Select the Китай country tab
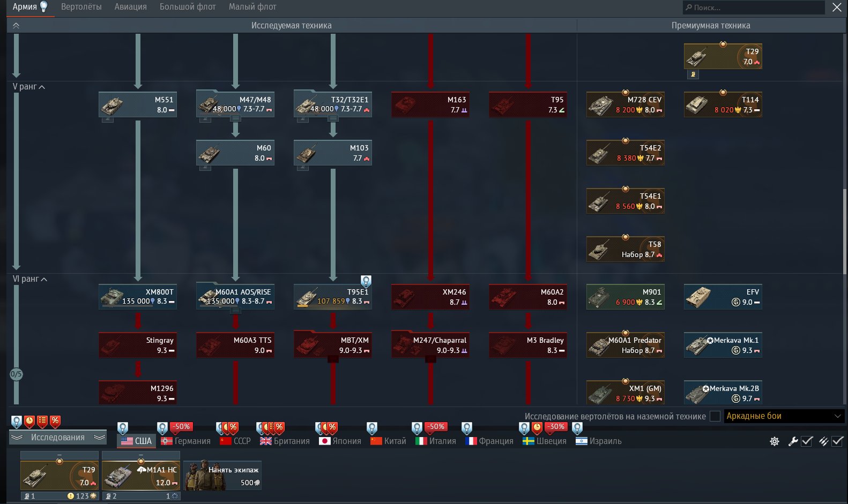This screenshot has width=848, height=504. (x=388, y=441)
